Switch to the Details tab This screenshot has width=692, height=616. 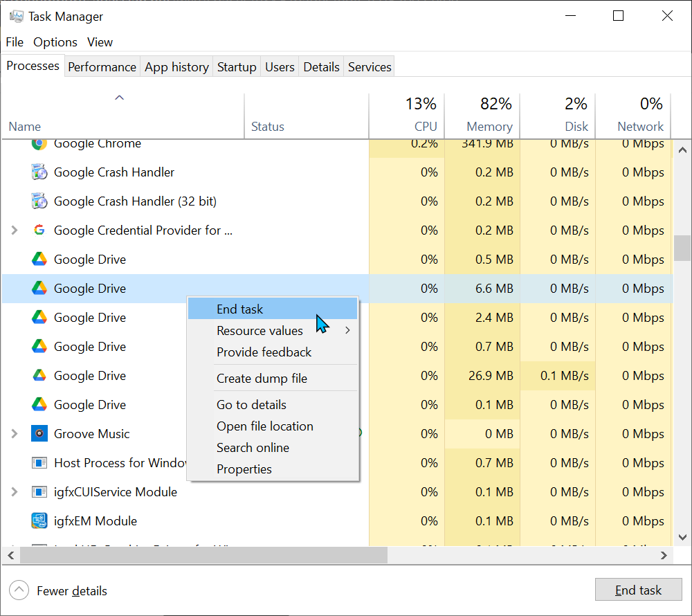click(x=321, y=67)
